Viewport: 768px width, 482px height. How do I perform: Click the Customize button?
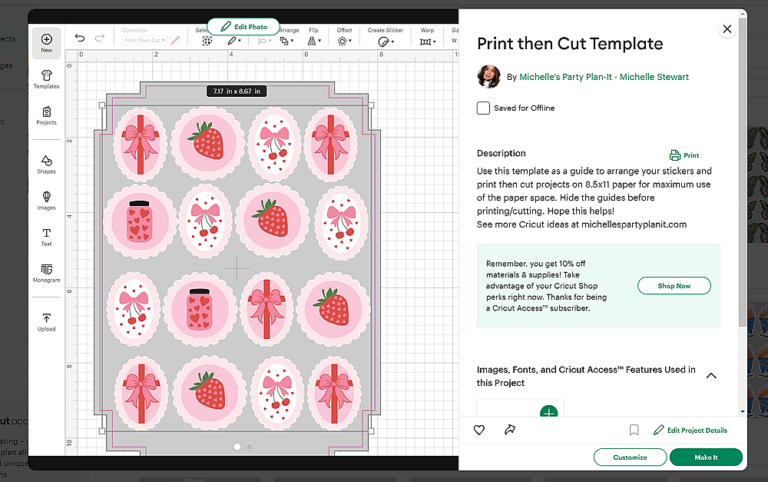coord(630,457)
